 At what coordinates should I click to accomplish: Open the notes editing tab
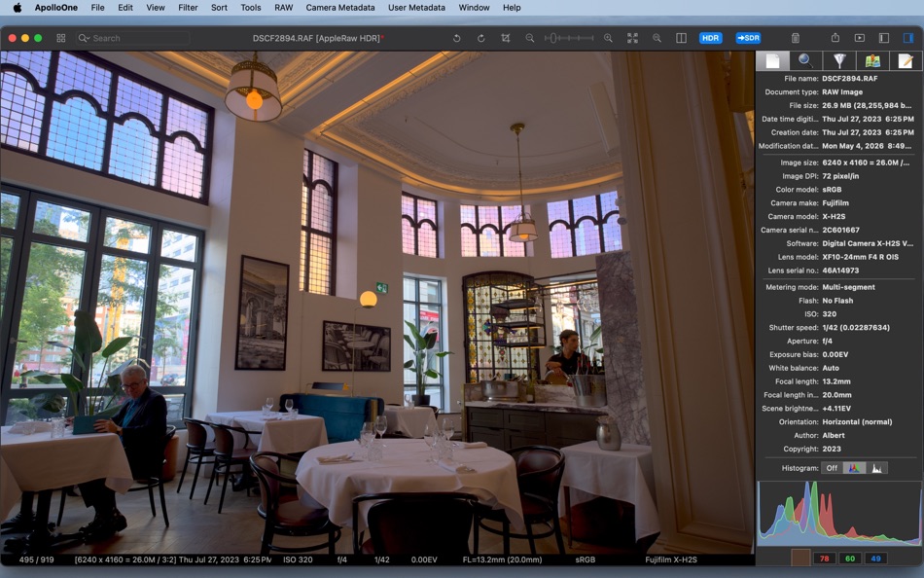906,60
